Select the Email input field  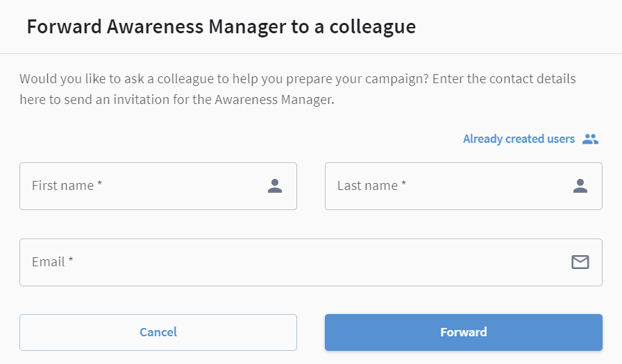311,262
